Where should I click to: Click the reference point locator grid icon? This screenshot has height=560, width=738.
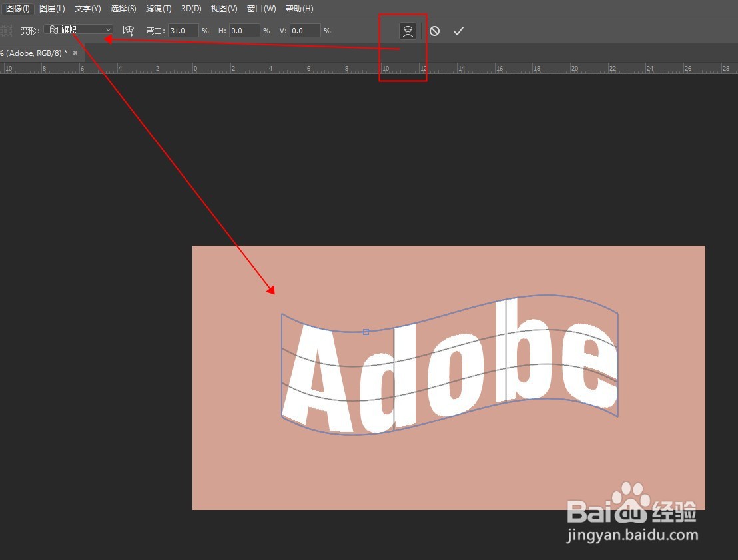coord(5,31)
